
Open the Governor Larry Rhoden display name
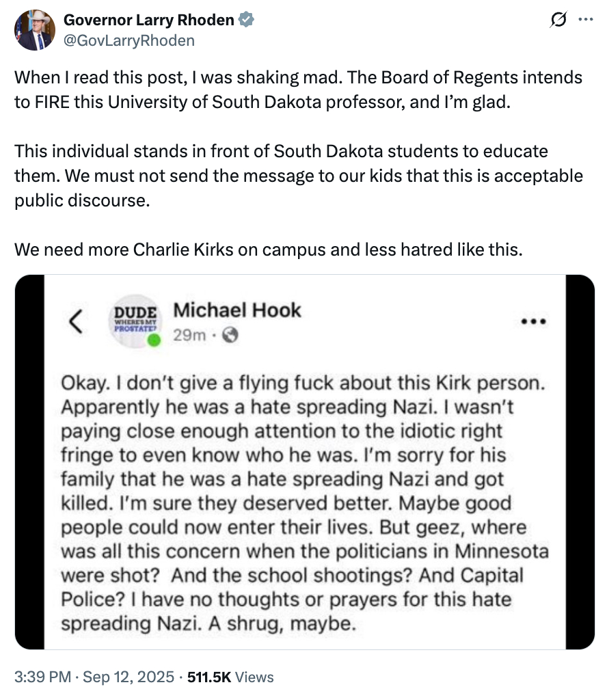point(148,21)
